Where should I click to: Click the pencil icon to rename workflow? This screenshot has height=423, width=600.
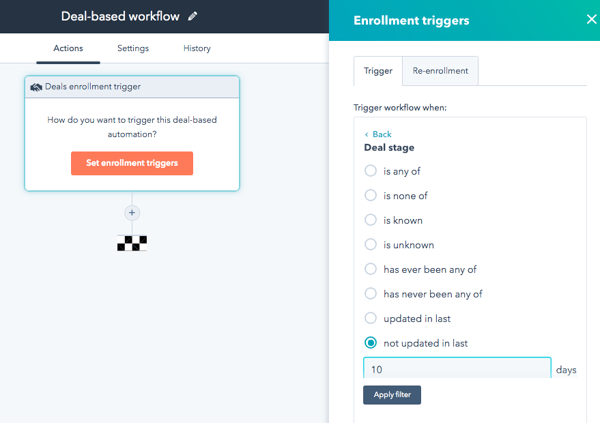(x=193, y=17)
